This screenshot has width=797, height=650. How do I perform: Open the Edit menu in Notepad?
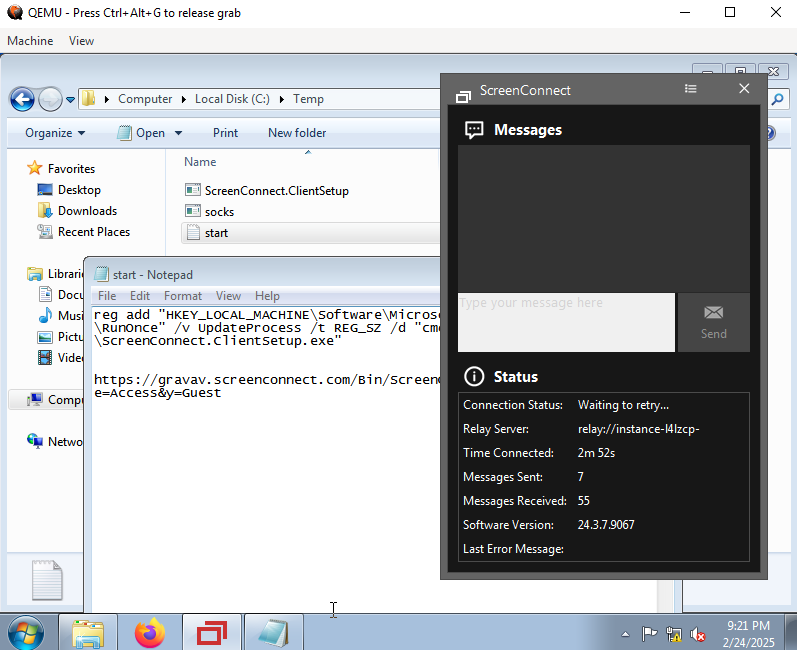pyautogui.click(x=140, y=296)
